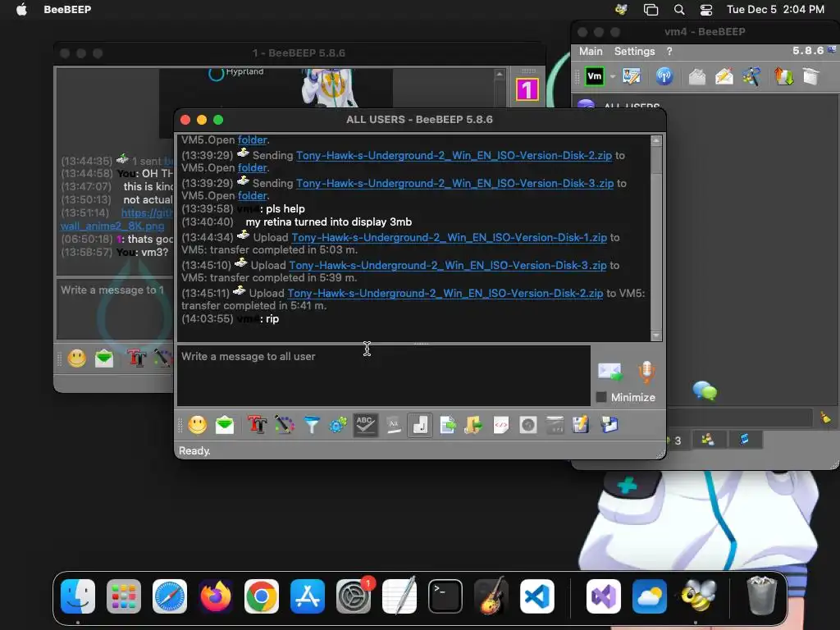This screenshot has height=630, width=840.
Task: Click the pink '1' user avatar thumbnail
Action: pos(527,89)
